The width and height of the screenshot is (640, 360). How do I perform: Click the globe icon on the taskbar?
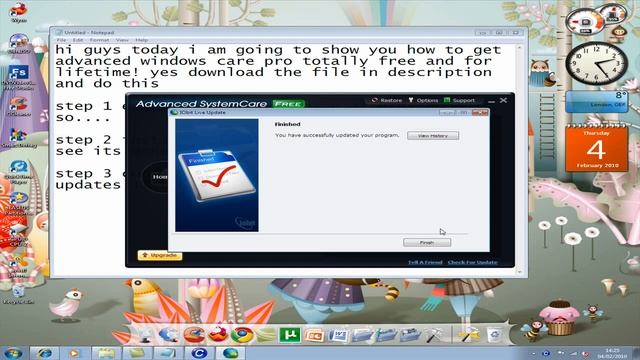[231, 353]
